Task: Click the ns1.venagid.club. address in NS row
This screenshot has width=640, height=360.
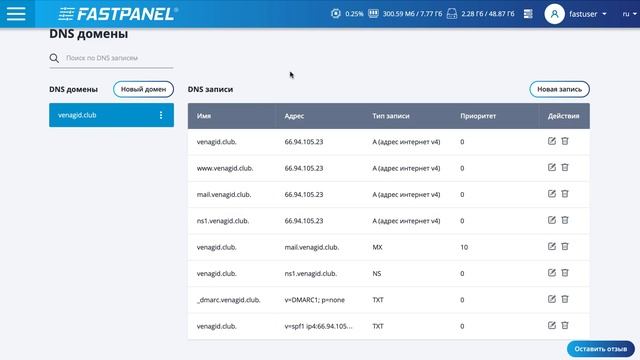Action: (x=311, y=273)
